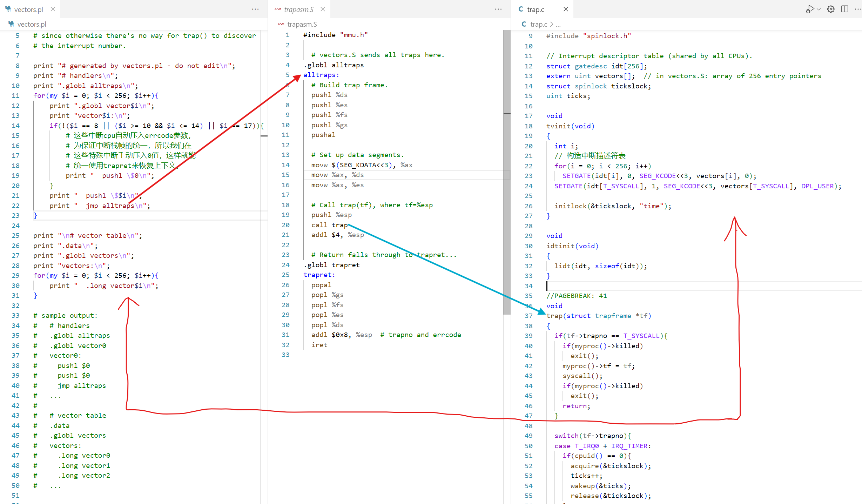Click line number 37 in trap.c gutter
This screenshot has height=504, width=862.
pyautogui.click(x=528, y=316)
